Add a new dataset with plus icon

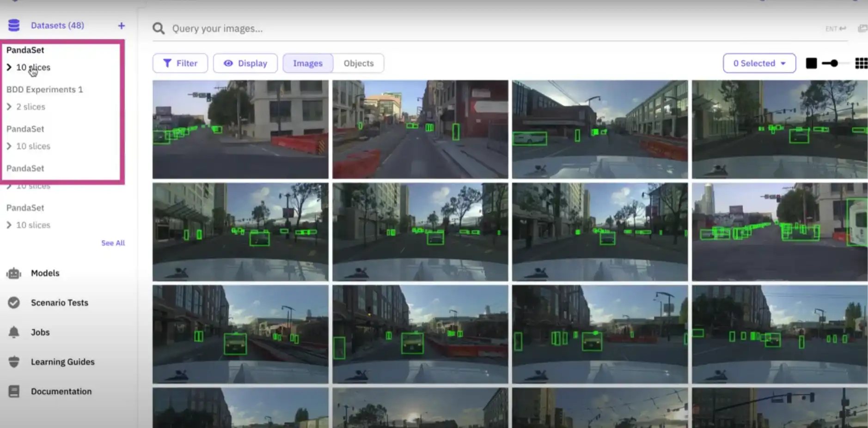pyautogui.click(x=121, y=26)
